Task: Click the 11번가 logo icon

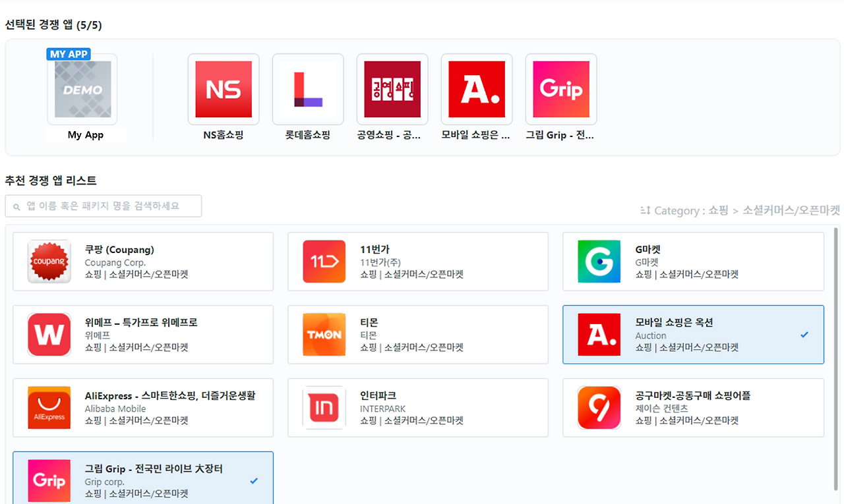Action: [x=324, y=262]
